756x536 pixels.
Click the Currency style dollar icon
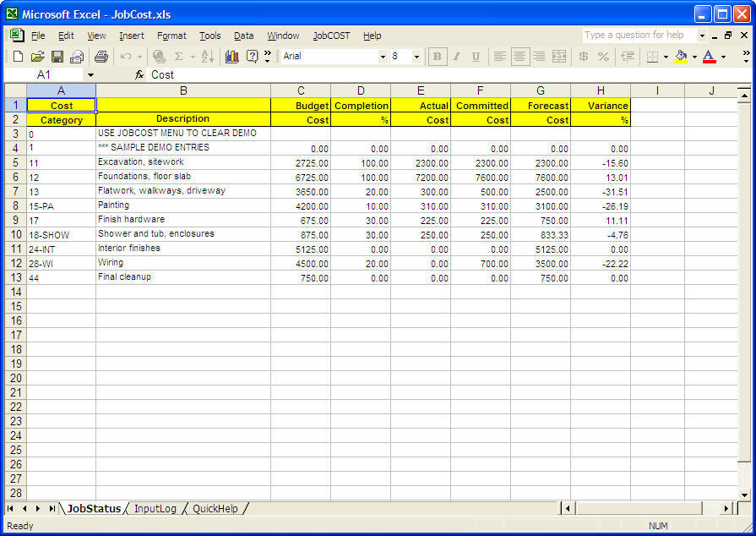point(584,57)
